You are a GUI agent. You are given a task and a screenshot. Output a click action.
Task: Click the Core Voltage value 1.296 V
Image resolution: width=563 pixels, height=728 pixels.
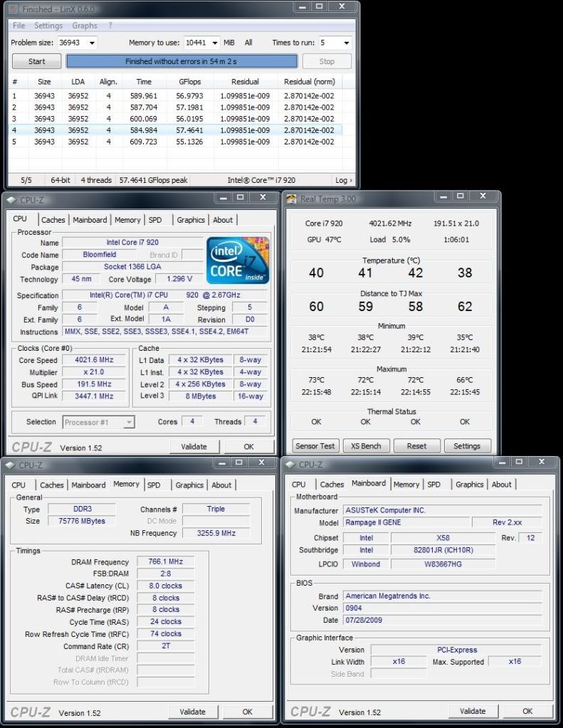tap(180, 279)
